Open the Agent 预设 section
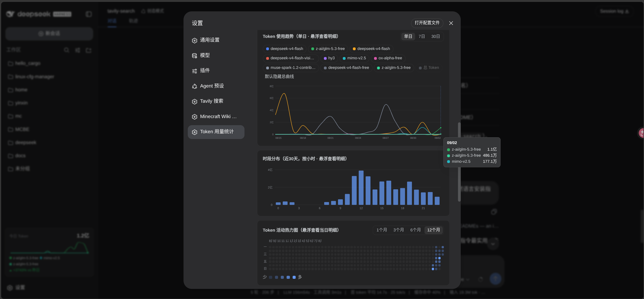This screenshot has height=299, width=644. click(x=216, y=86)
